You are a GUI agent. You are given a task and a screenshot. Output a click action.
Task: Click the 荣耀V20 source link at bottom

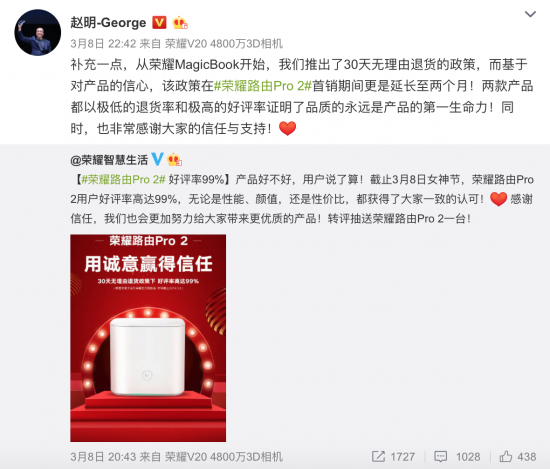[x=224, y=457]
